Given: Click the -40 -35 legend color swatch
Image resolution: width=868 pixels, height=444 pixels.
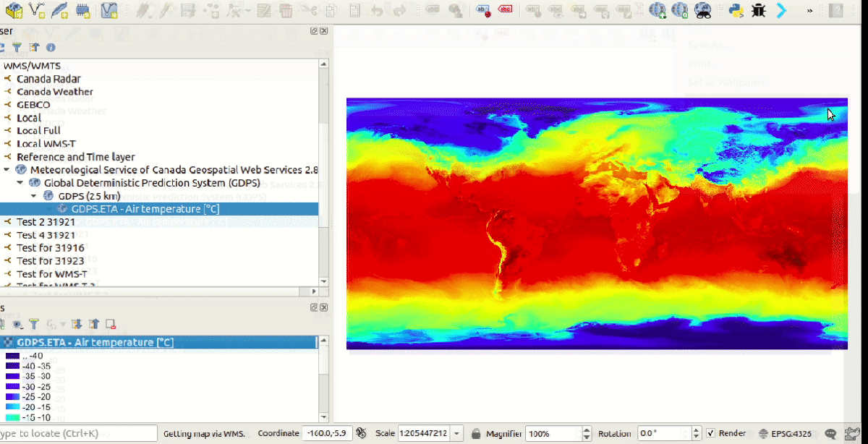Looking at the screenshot, I should point(12,366).
